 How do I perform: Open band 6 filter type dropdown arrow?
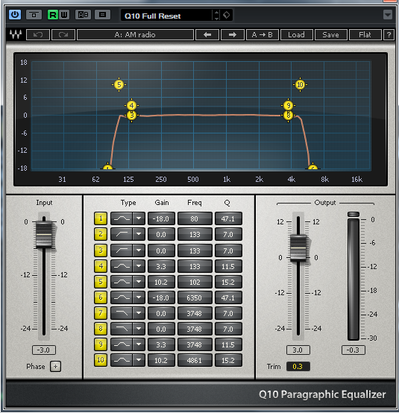139,297
